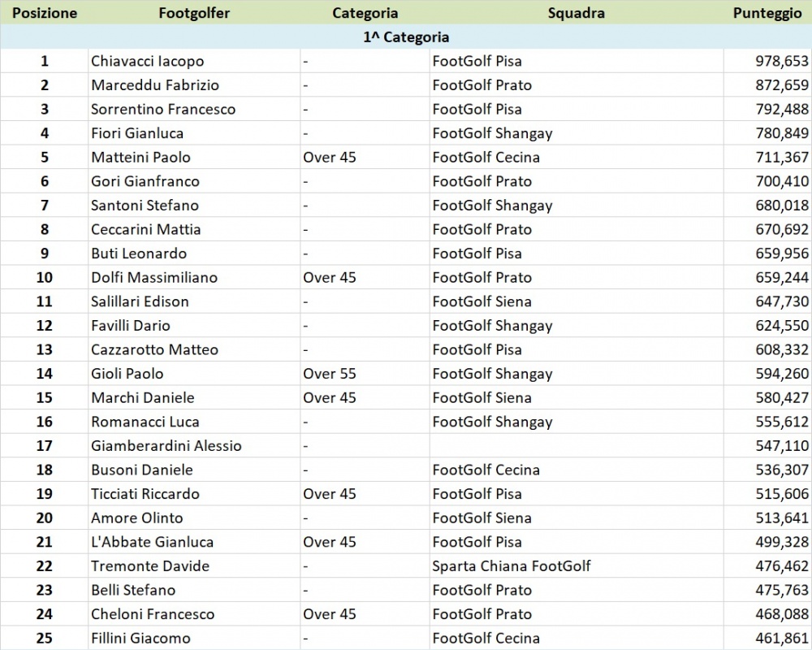Select FootGolf Siena for Amore Olinto
This screenshot has height=650, width=812.
[x=577, y=518]
